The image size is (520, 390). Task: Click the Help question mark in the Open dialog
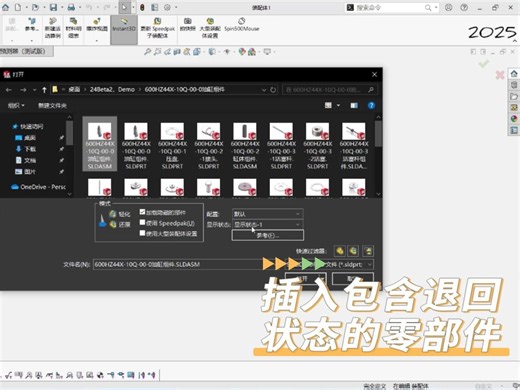[x=371, y=105]
